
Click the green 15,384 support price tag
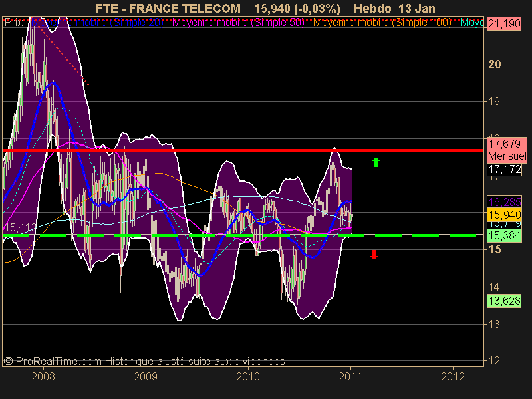point(504,235)
